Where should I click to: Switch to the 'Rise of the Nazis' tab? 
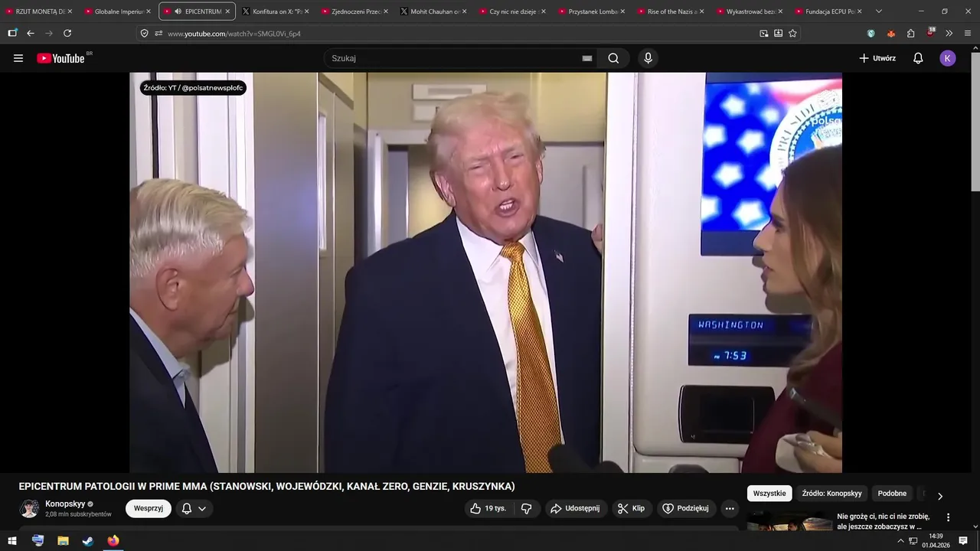click(668, 11)
